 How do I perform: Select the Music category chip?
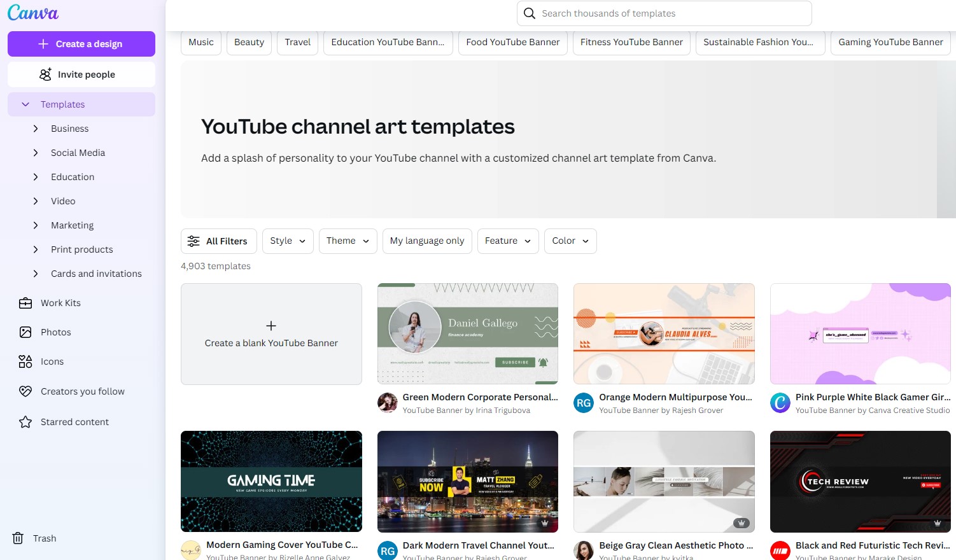[201, 43]
